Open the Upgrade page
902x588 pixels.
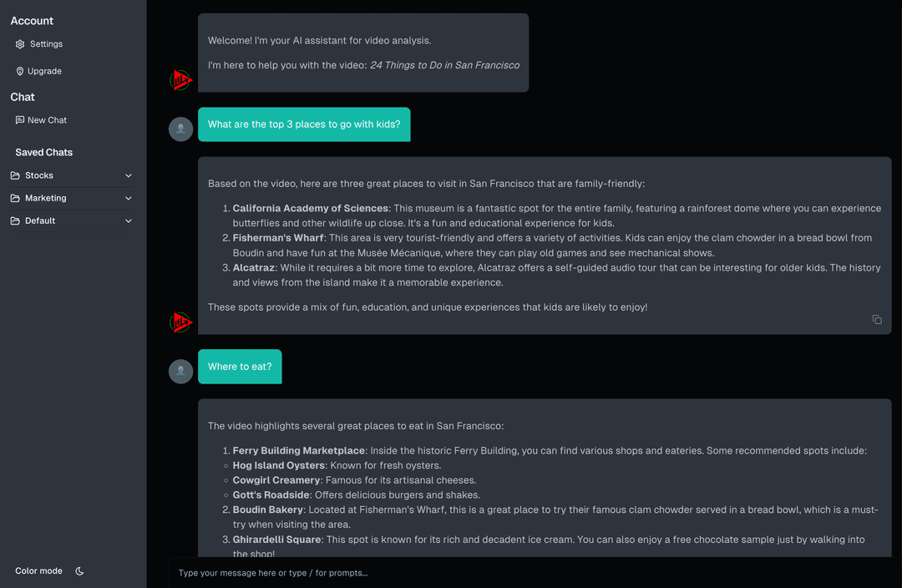(44, 71)
